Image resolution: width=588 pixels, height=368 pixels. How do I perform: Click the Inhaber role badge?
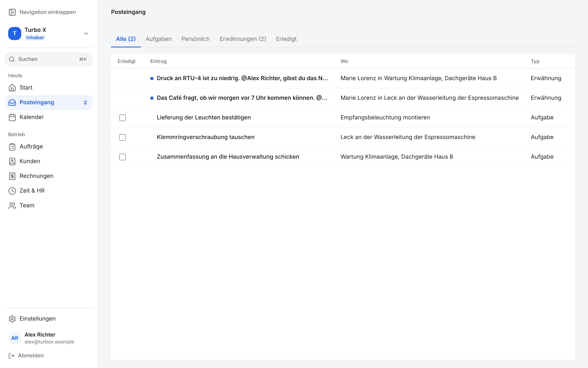[35, 38]
